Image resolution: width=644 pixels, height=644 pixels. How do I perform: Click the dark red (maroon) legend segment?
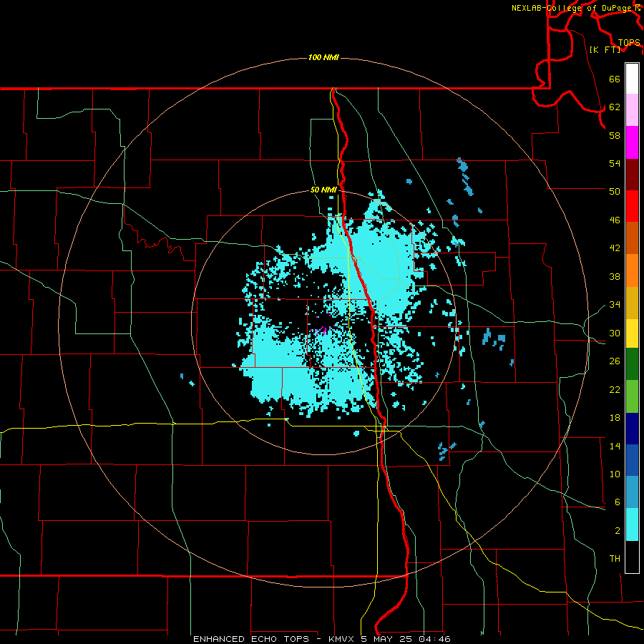pos(632,175)
